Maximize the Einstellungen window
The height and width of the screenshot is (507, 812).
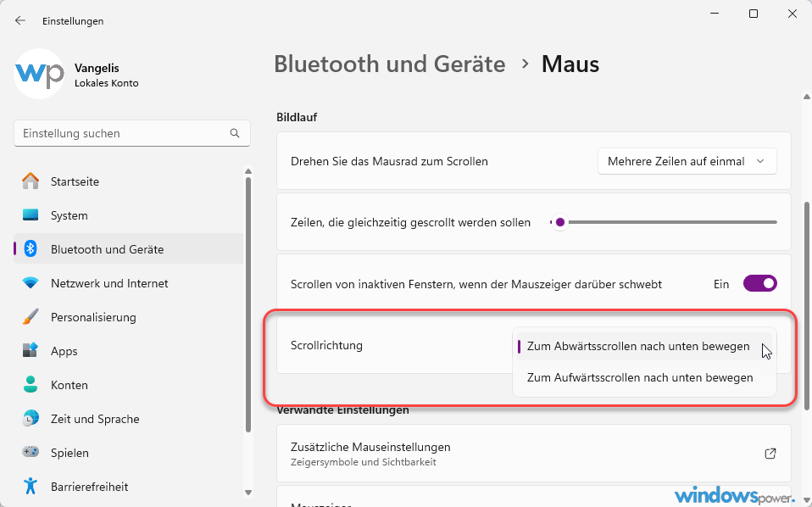754,14
